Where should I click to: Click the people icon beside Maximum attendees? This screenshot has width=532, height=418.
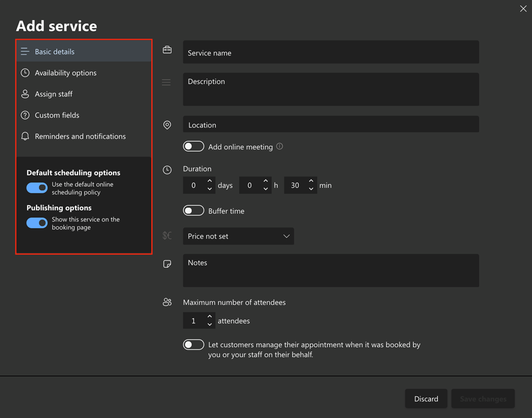pyautogui.click(x=167, y=302)
